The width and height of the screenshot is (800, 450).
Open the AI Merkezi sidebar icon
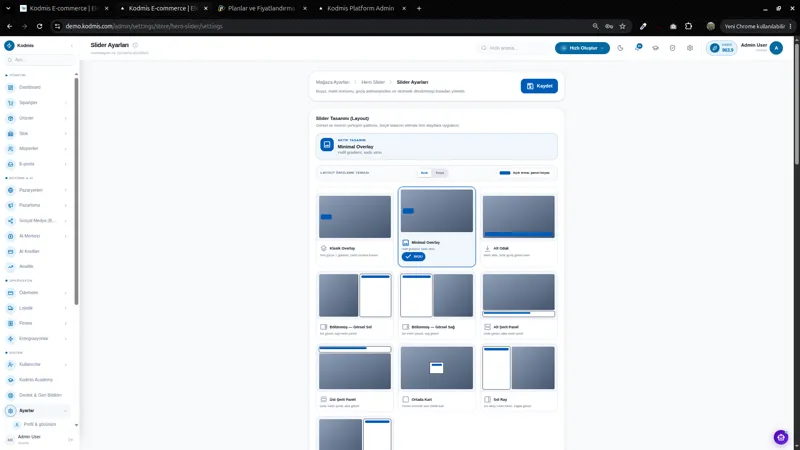(x=11, y=236)
